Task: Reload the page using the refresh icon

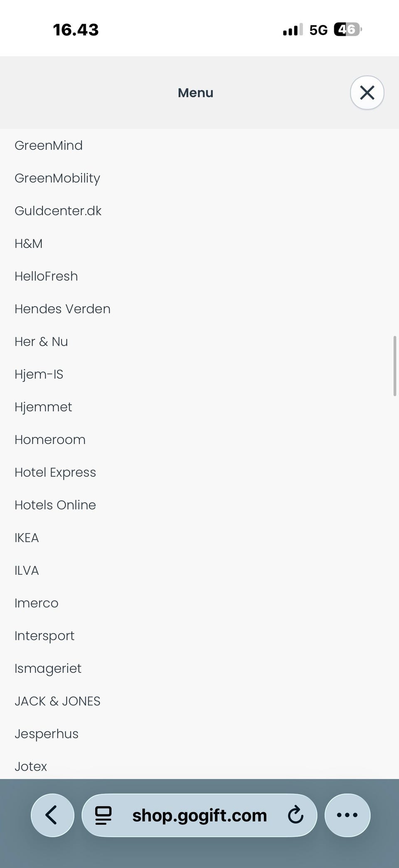Action: pos(296,815)
